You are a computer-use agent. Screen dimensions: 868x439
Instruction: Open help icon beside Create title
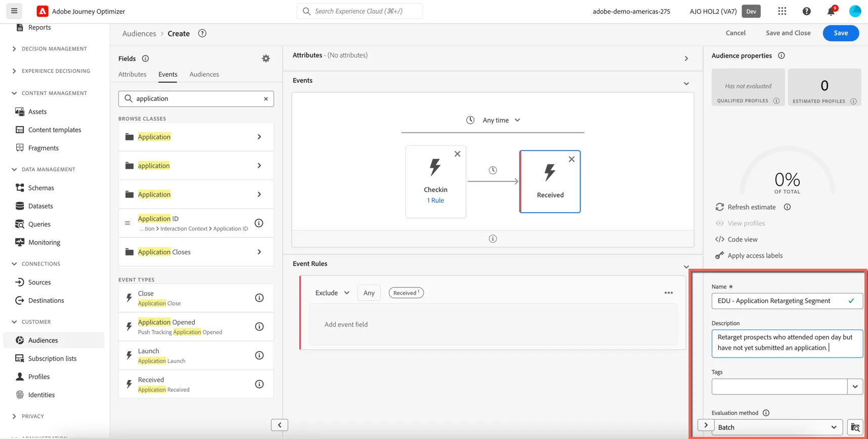pos(202,33)
